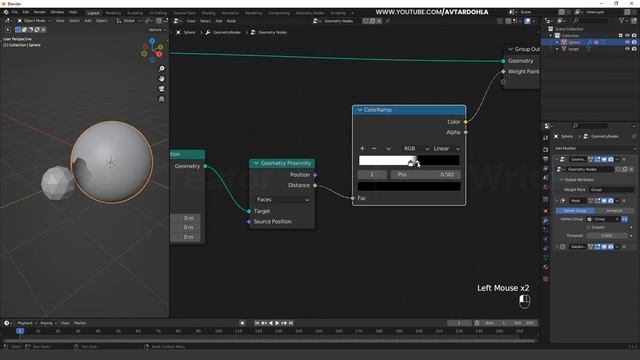This screenshot has height=360, width=640.
Task: Click the blue Z axis on the navigation gizmo
Action: pos(152,41)
